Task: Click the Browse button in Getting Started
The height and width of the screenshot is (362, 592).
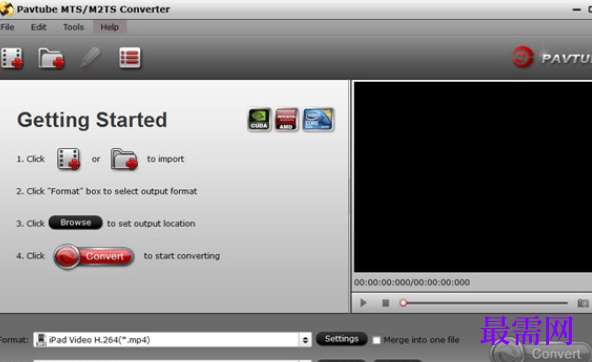Action: click(x=76, y=223)
